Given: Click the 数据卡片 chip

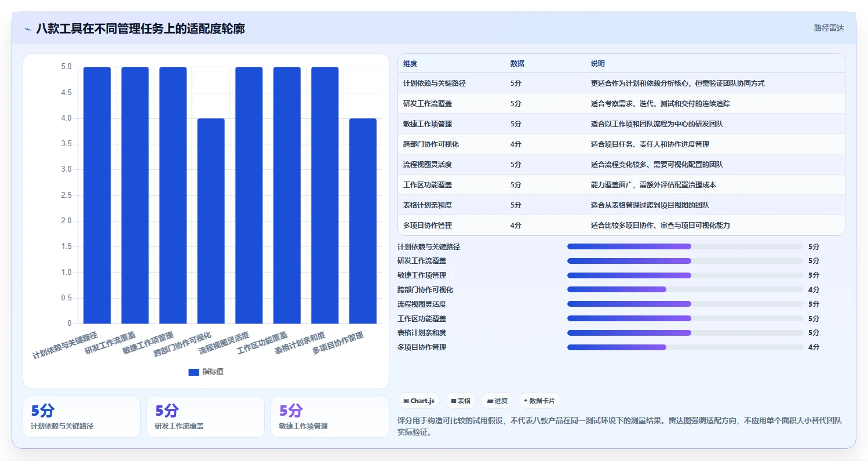Looking at the screenshot, I should (539, 401).
